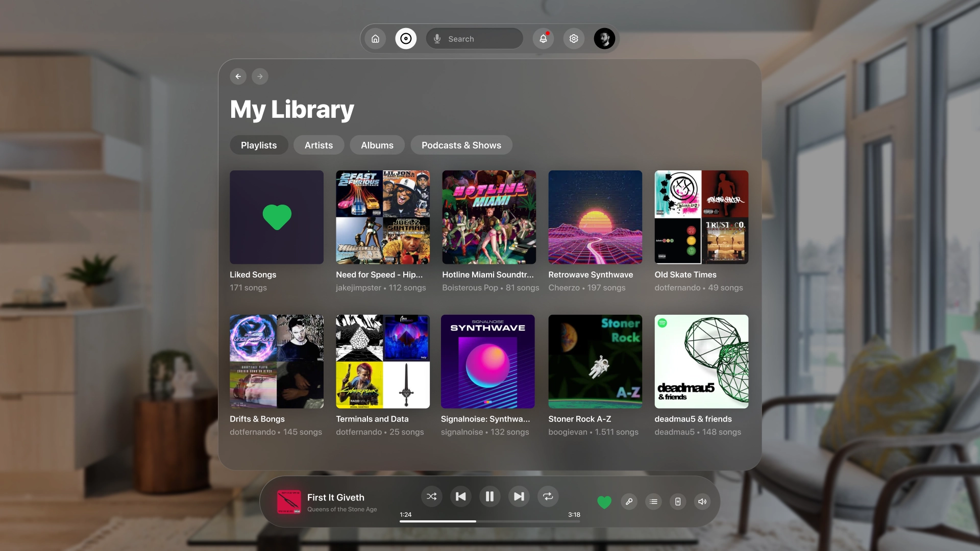The width and height of the screenshot is (980, 551).
Task: Show the play queue list
Action: pyautogui.click(x=653, y=502)
